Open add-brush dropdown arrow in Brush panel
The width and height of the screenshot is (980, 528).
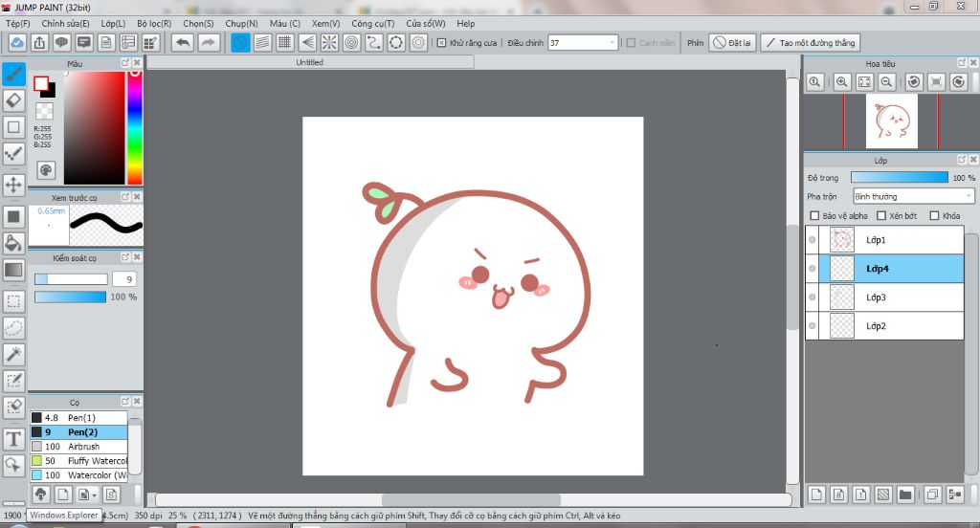[x=95, y=495]
